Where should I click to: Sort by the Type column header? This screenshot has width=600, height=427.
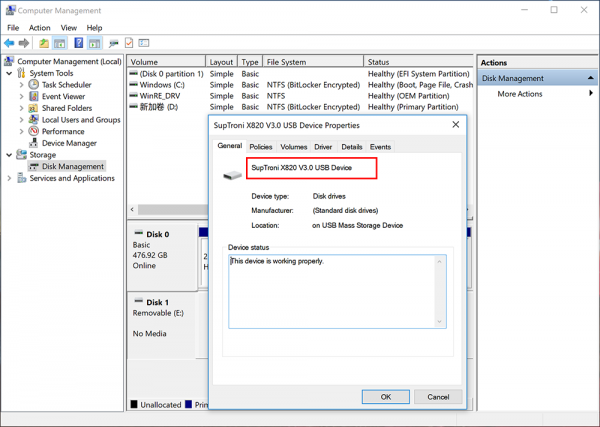pyautogui.click(x=250, y=62)
